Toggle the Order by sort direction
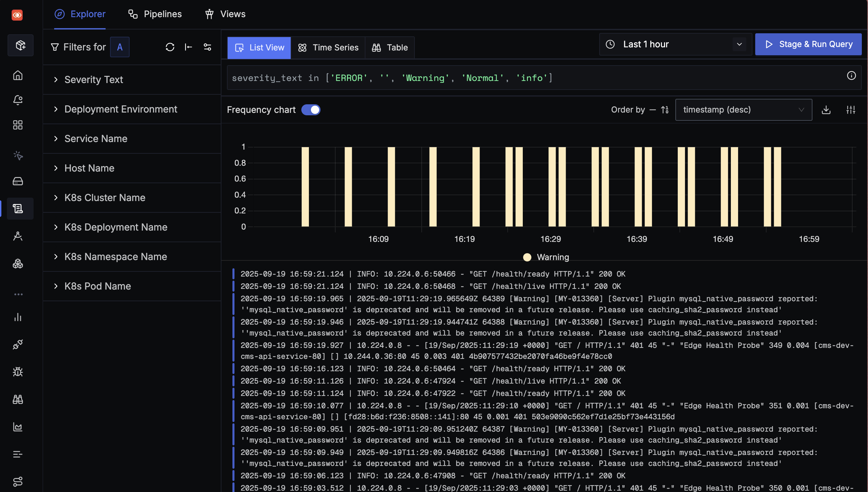 [665, 110]
